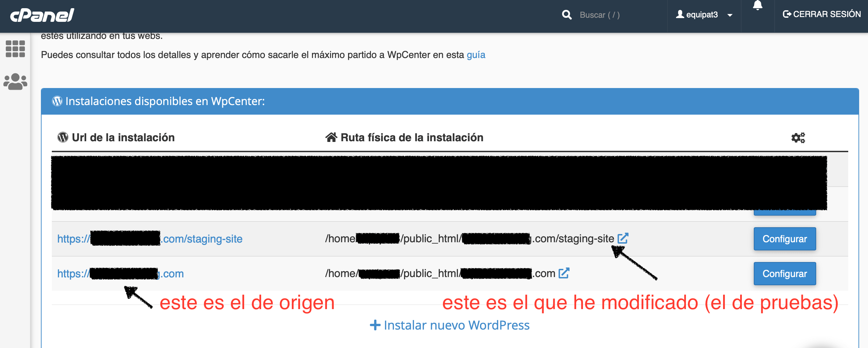
Task: Click CERRAR SESIÓN to log out
Action: click(x=822, y=14)
